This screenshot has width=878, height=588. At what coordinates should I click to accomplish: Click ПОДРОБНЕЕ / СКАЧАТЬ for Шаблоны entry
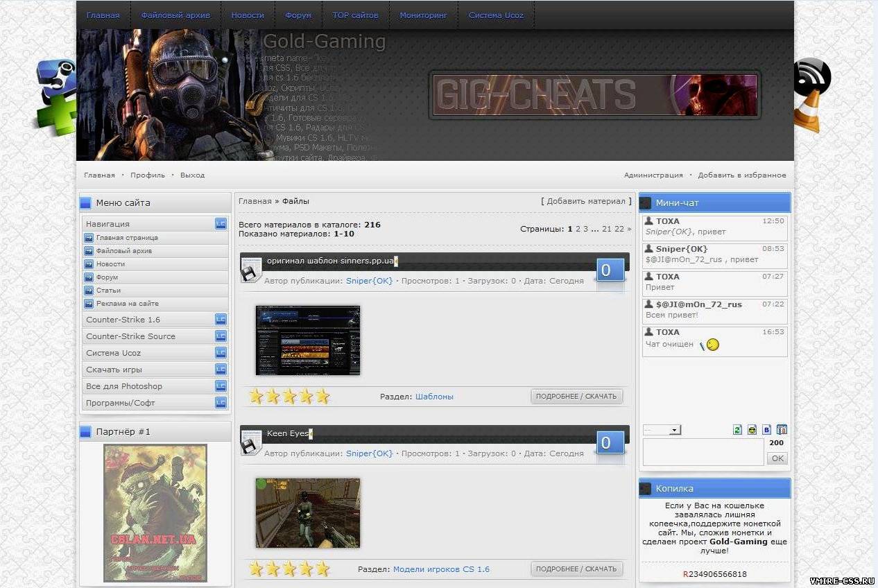point(576,397)
